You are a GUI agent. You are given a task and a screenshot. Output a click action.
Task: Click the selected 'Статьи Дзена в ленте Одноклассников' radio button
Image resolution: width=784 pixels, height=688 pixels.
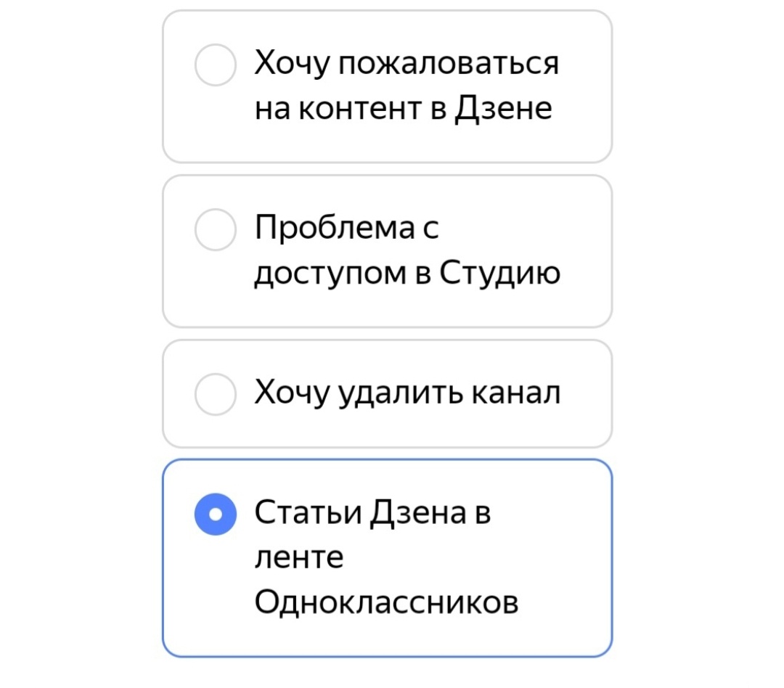pyautogui.click(x=215, y=515)
